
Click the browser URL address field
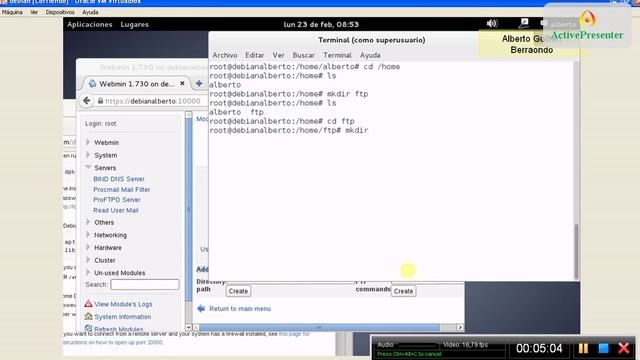coord(153,101)
